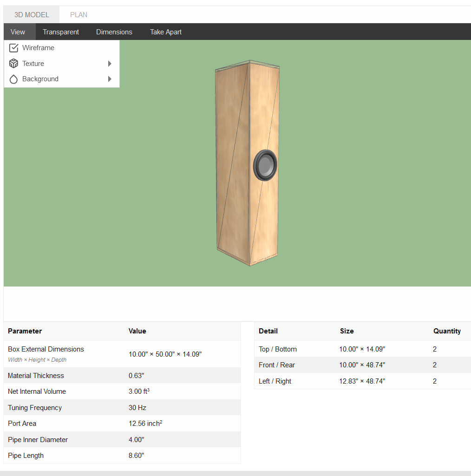Select the Net Internal Volume label

pos(37,391)
